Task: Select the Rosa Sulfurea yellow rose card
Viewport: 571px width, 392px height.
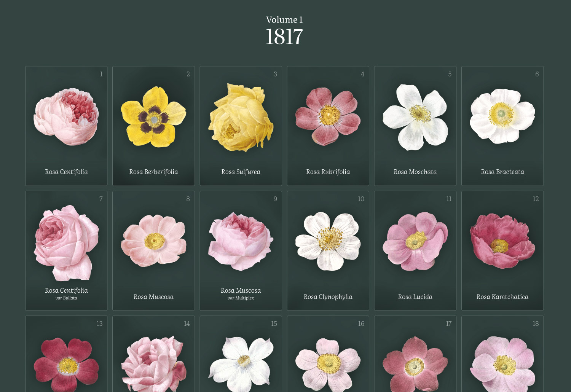Action: click(241, 126)
